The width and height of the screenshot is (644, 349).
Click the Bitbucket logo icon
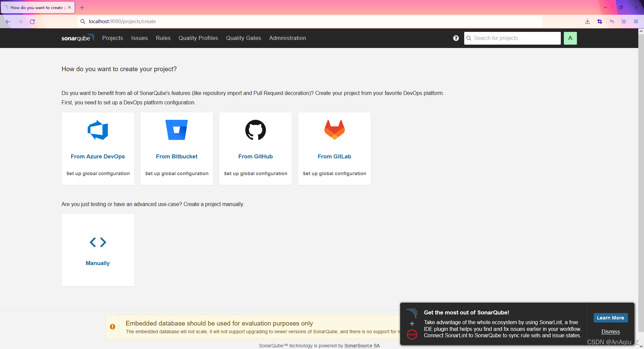[177, 130]
